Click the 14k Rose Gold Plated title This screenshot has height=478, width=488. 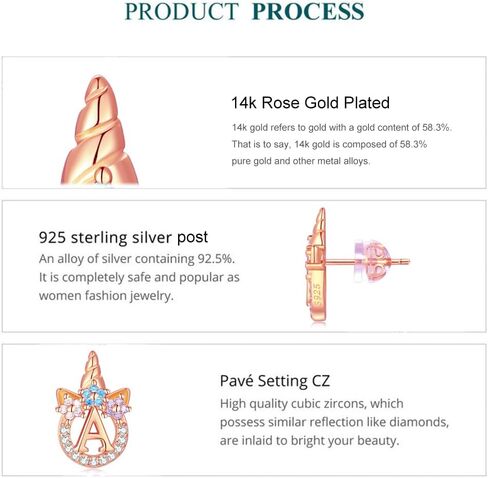pos(310,103)
